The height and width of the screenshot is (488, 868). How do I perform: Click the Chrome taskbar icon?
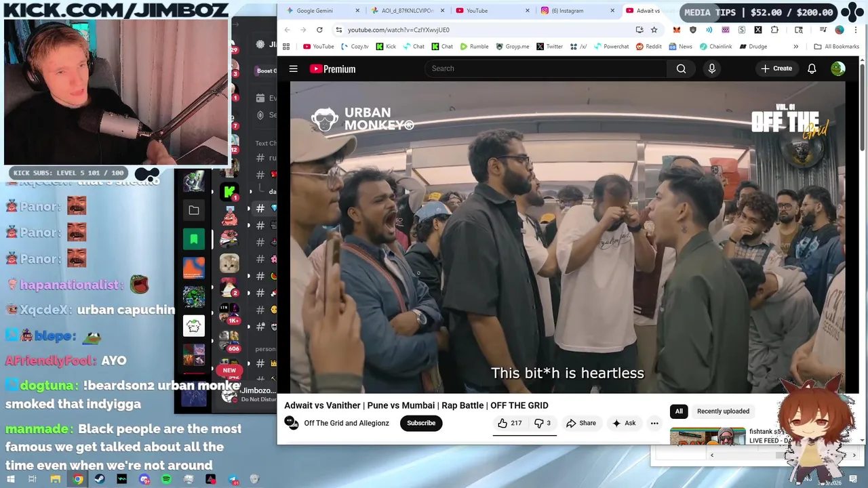coord(78,479)
